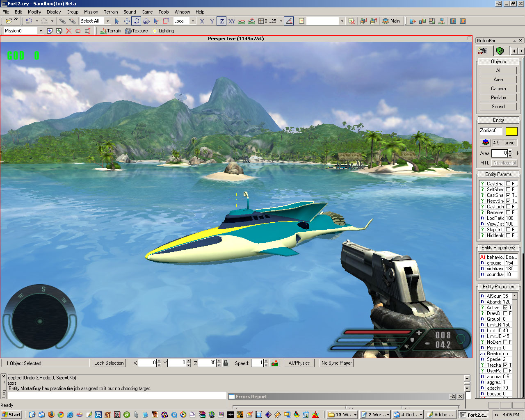This screenshot has height=420, width=525.
Task: Constrain movement to the Y axis
Action: 212,21
